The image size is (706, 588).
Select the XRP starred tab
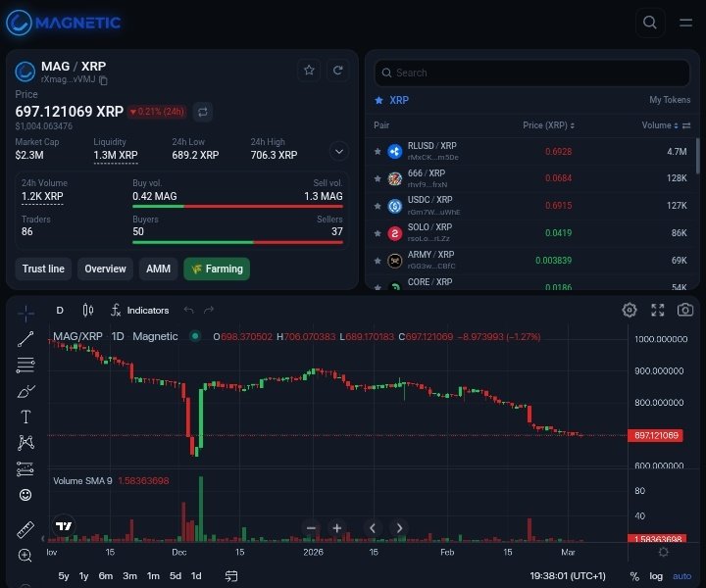pyautogui.click(x=392, y=100)
